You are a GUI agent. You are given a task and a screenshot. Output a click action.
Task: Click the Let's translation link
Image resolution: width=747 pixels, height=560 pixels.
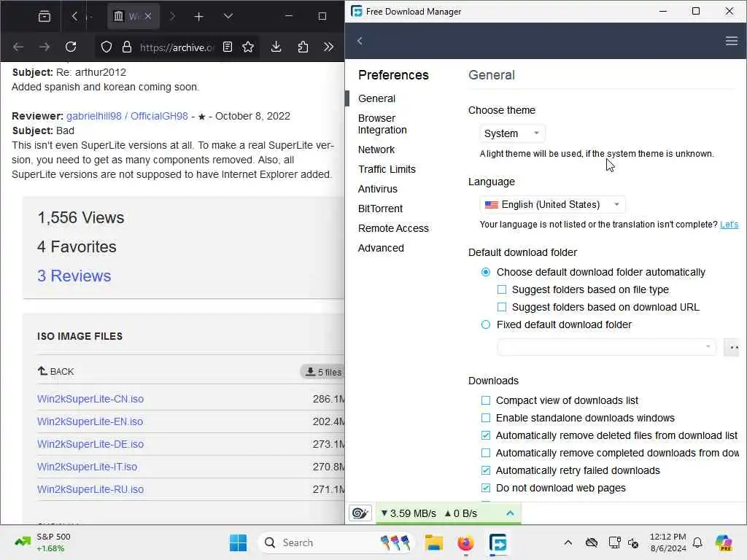coord(729,225)
